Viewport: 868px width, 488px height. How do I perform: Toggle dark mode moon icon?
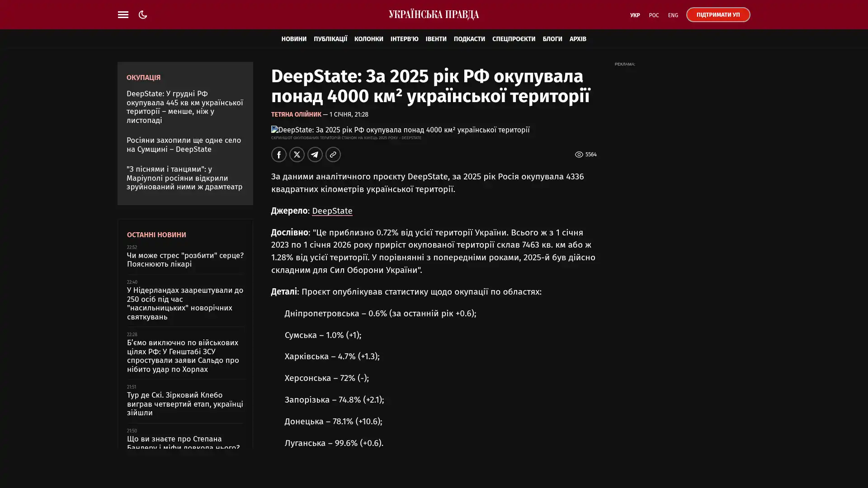pyautogui.click(x=143, y=14)
